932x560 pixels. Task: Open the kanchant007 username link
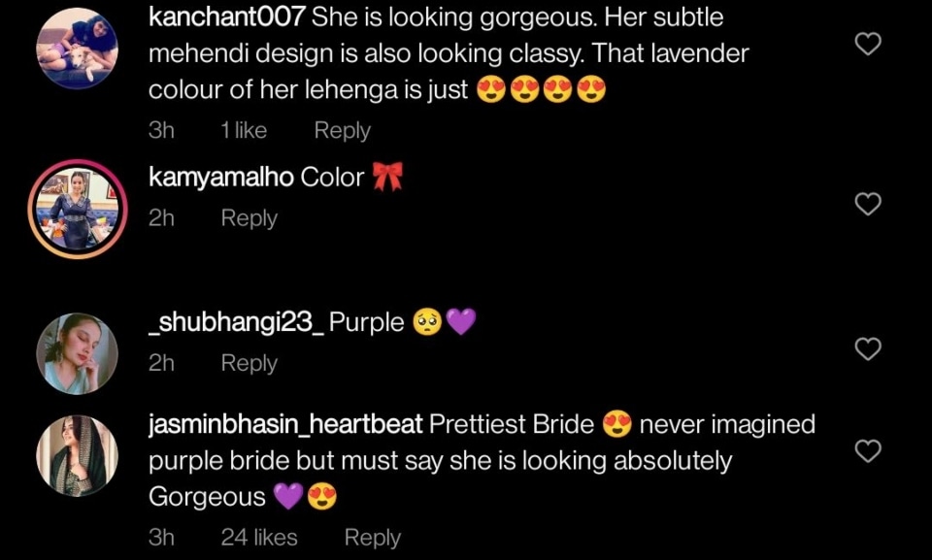point(226,17)
